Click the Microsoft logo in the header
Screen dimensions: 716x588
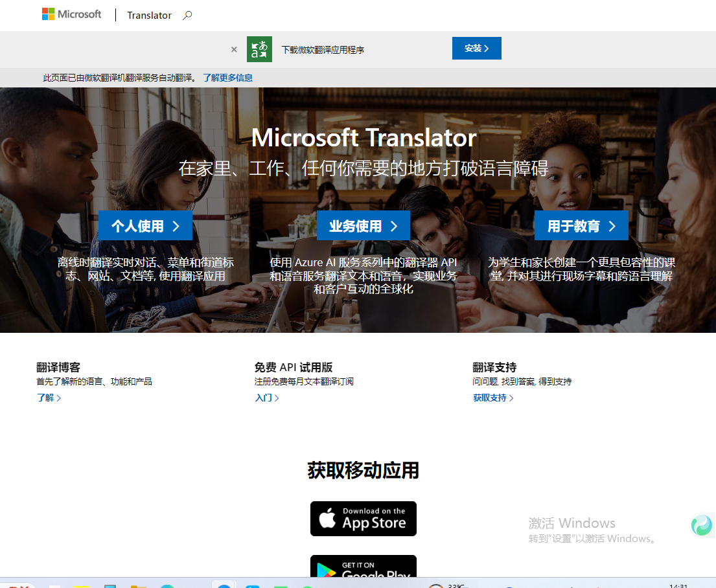(72, 15)
